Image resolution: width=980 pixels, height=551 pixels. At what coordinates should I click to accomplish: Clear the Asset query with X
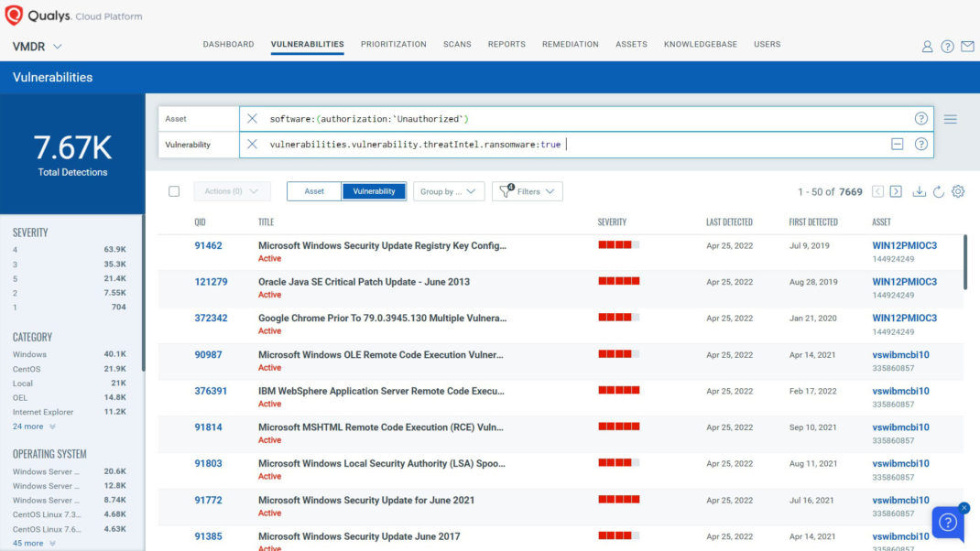click(252, 119)
